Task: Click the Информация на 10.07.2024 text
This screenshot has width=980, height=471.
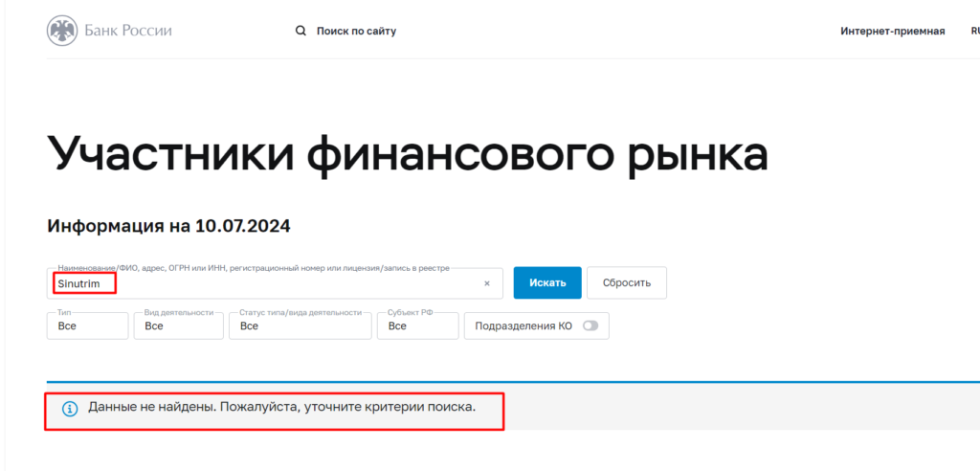Action: pyautogui.click(x=168, y=226)
